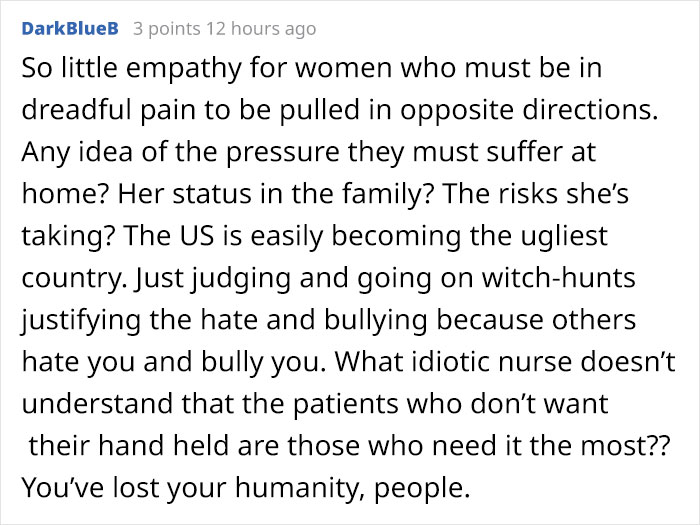This screenshot has width=700, height=525.
Task: Click the phrase "opposite directions."
Action: (529, 110)
